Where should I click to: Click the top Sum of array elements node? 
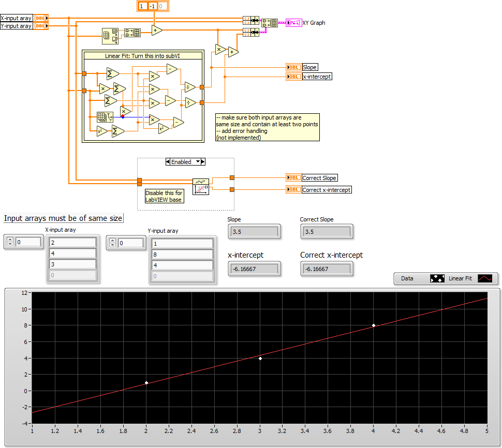(113, 73)
